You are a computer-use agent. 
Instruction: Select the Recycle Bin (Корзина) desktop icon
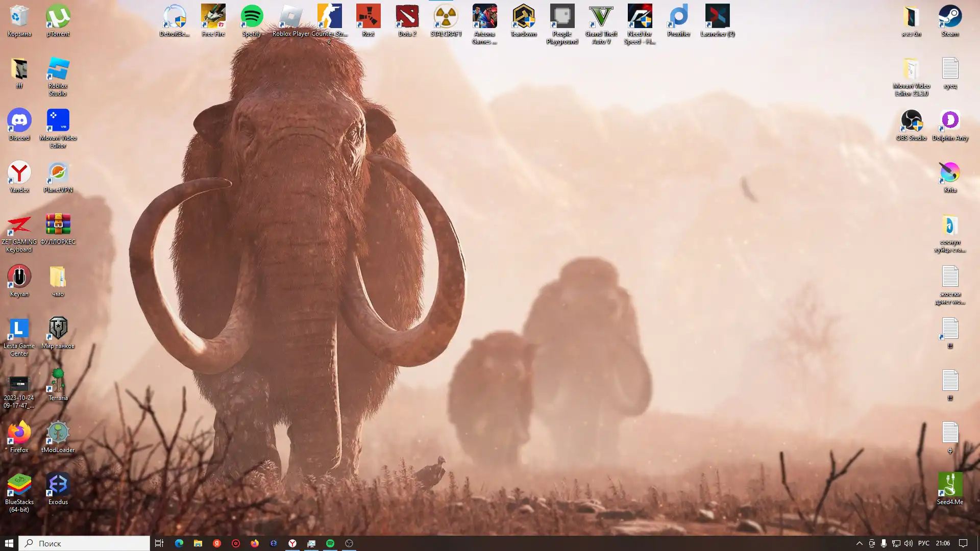coord(19,21)
